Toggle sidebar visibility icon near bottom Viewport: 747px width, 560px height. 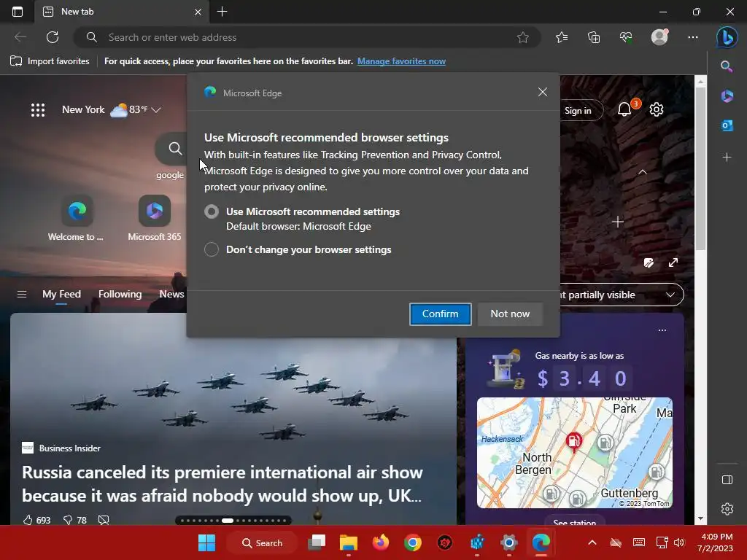[727, 480]
